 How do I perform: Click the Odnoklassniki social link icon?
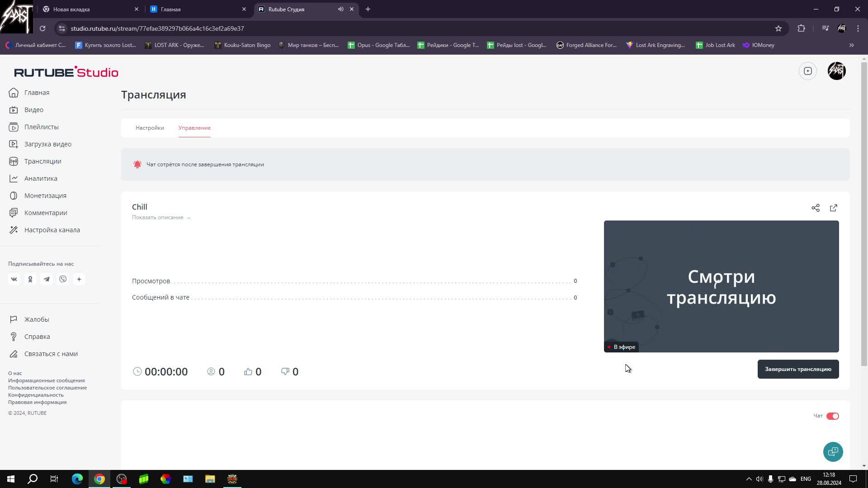pos(30,279)
